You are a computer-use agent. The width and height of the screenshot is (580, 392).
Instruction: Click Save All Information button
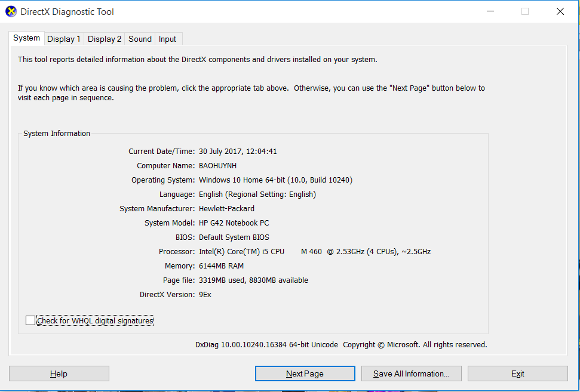coord(412,374)
